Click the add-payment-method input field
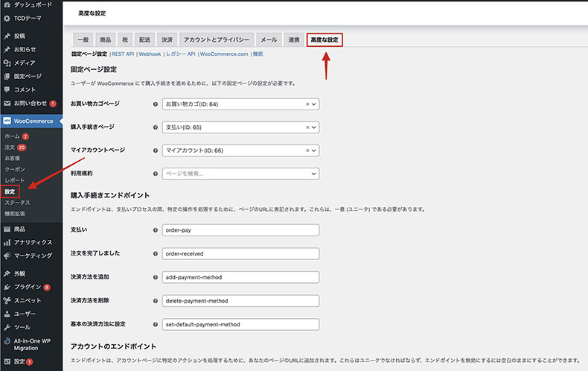 click(240, 277)
